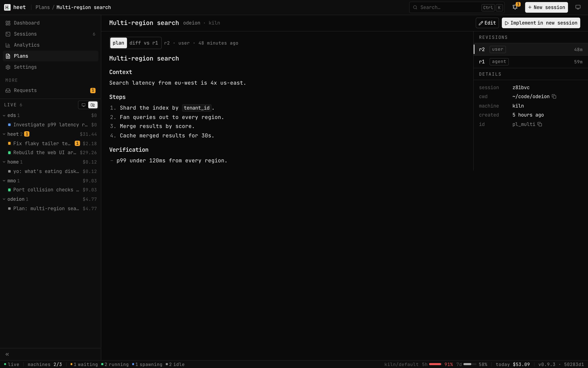
Task: Click Implement in new session
Action: point(541,23)
